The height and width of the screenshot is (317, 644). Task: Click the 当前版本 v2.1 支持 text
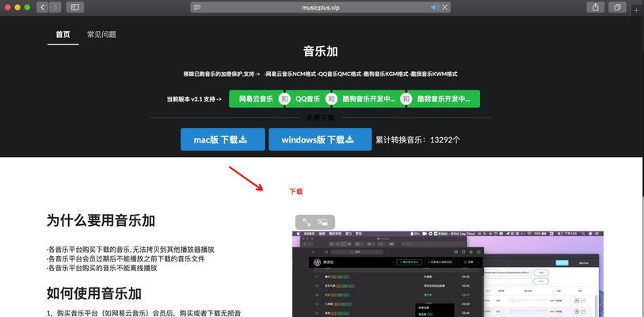tap(194, 99)
